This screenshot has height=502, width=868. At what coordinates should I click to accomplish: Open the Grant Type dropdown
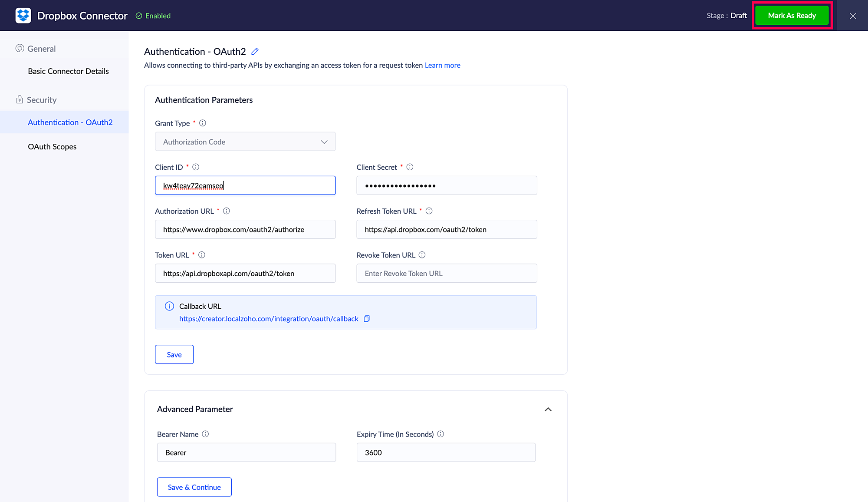(x=245, y=142)
